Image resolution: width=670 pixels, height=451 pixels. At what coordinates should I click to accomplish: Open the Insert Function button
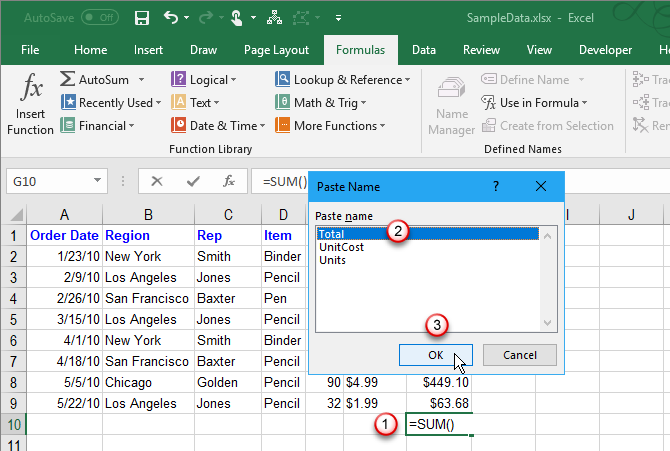(30, 104)
